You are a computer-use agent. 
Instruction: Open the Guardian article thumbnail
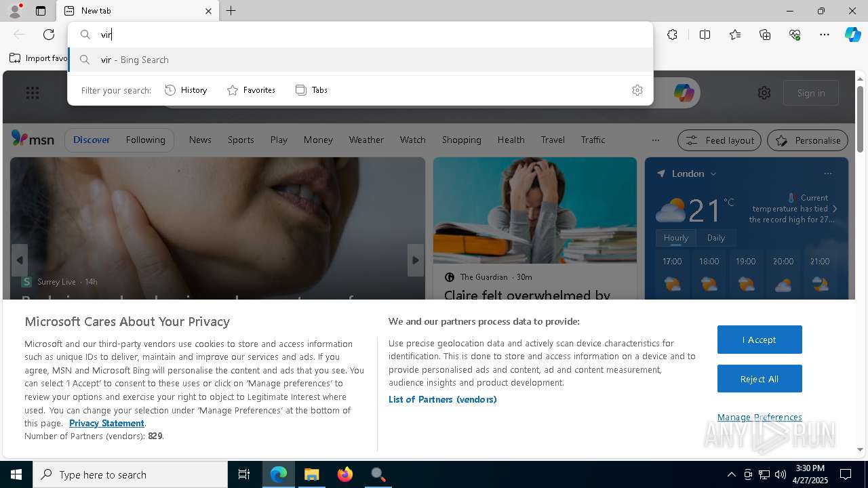(x=535, y=210)
